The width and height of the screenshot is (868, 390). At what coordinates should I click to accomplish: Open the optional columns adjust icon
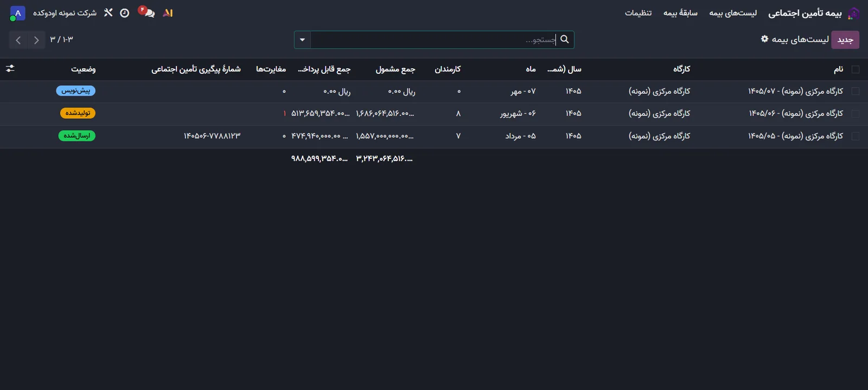10,69
